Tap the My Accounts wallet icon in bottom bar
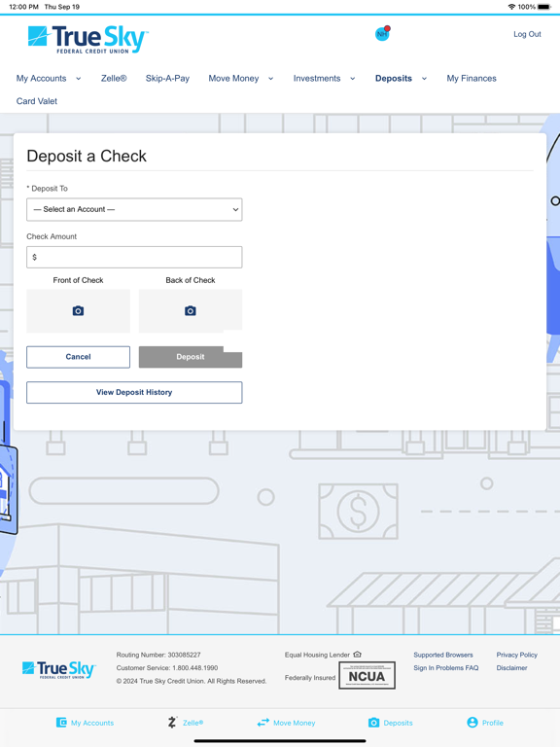The image size is (560, 747). [x=61, y=723]
